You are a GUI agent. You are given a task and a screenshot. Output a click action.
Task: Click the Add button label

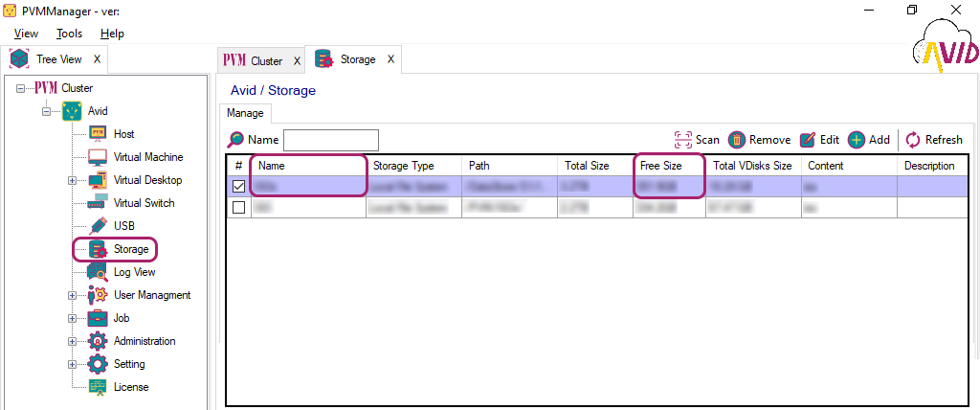(x=880, y=140)
